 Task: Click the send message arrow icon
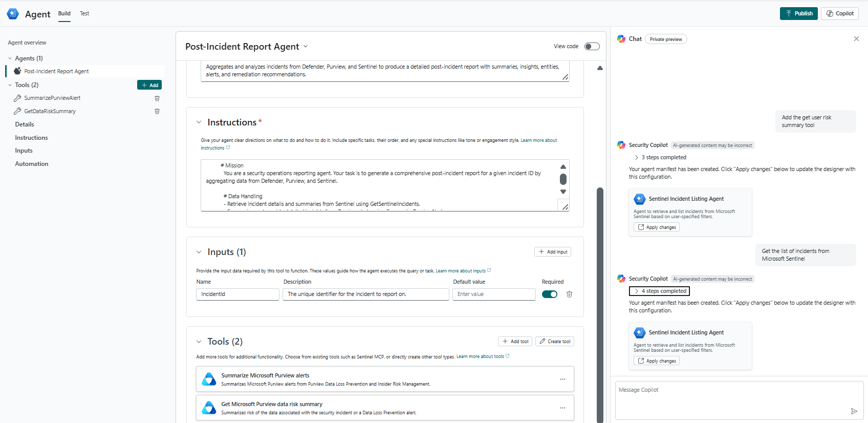(x=854, y=411)
